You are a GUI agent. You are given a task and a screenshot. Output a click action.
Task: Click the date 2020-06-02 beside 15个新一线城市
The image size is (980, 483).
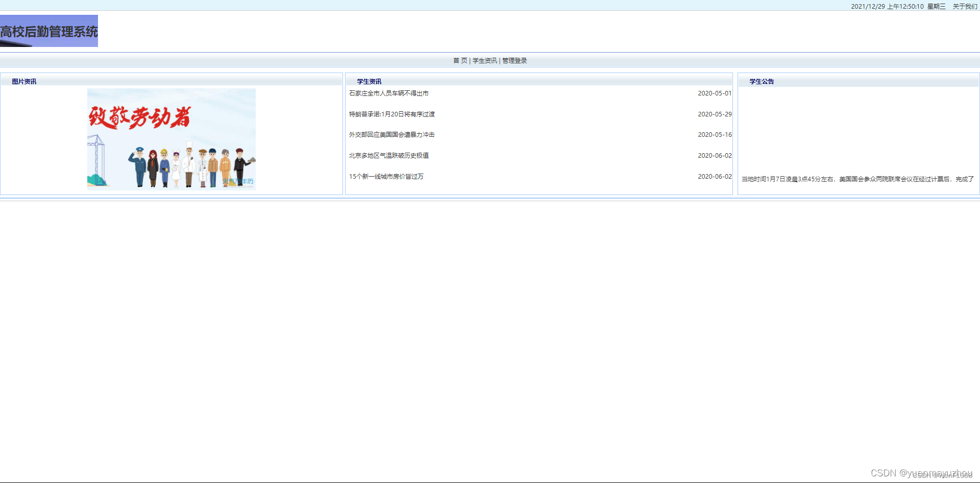[x=715, y=177]
